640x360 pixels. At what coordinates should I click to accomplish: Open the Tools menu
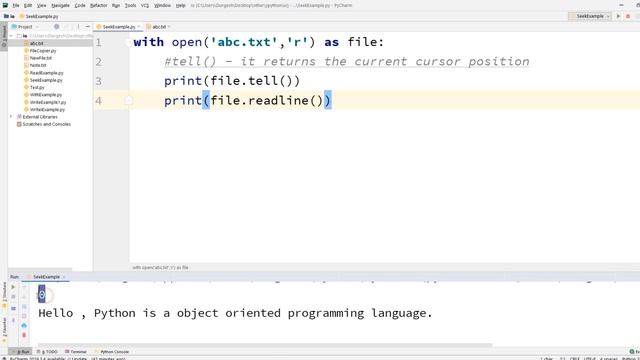coord(130,5)
